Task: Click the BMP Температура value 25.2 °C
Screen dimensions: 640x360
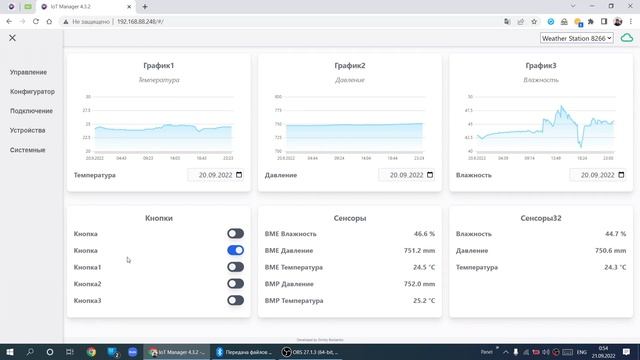Action: pyautogui.click(x=424, y=300)
